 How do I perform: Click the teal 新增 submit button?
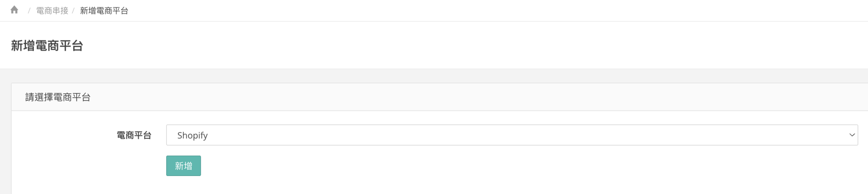coord(183,166)
